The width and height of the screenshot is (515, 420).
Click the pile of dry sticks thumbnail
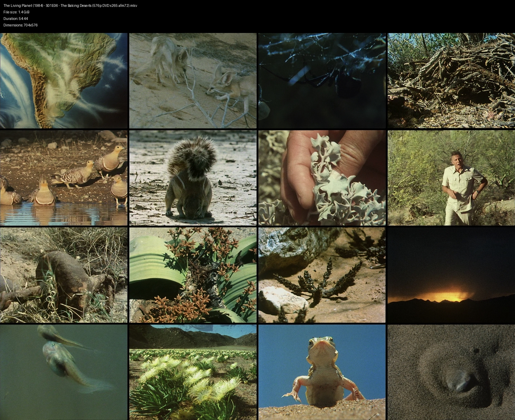[451, 81]
